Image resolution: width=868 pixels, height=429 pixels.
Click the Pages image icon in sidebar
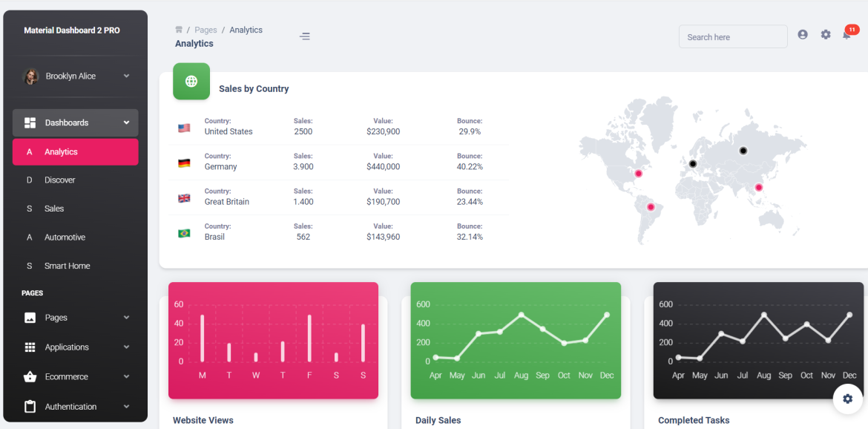(x=30, y=317)
